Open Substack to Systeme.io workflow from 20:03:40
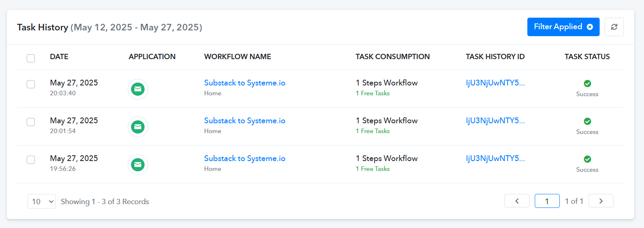 pyautogui.click(x=245, y=83)
